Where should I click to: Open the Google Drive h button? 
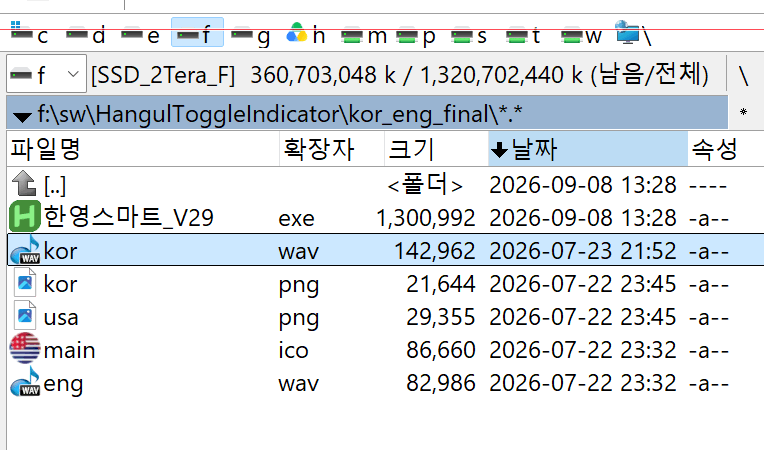306,34
